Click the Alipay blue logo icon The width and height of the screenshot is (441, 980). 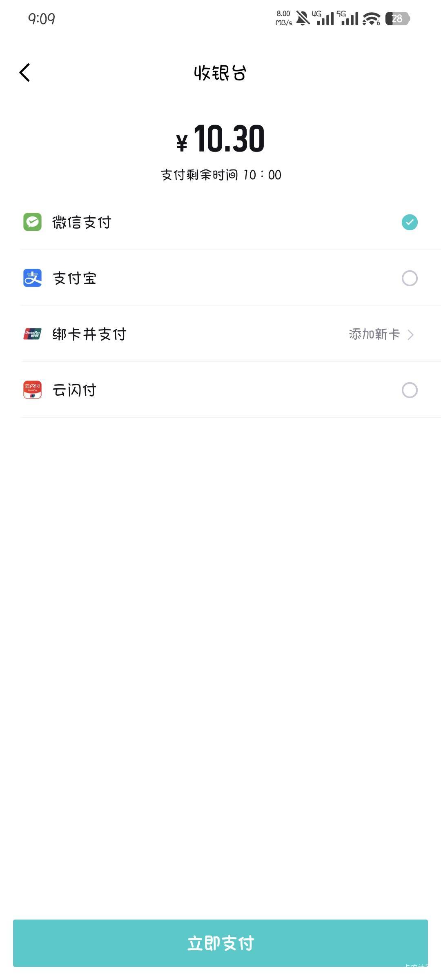(32, 278)
